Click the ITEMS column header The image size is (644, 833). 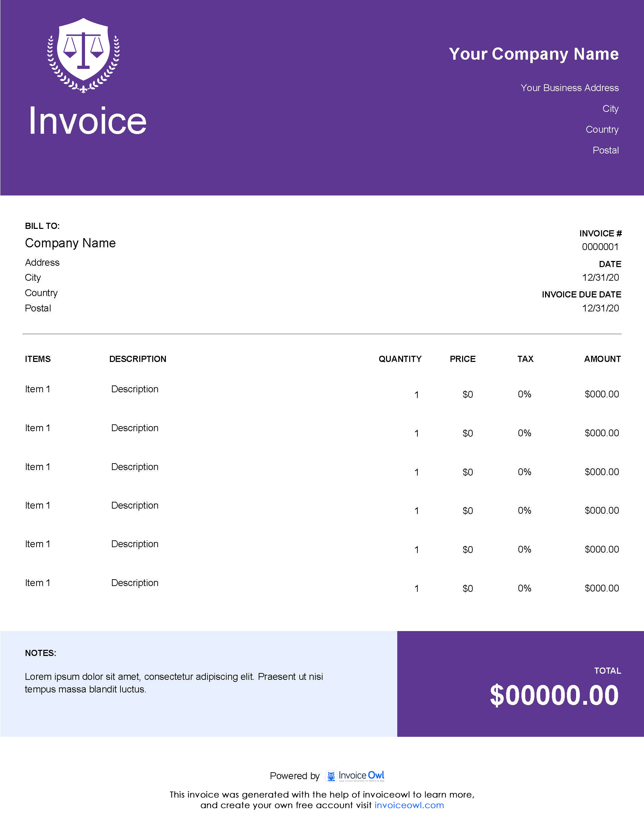click(x=38, y=359)
